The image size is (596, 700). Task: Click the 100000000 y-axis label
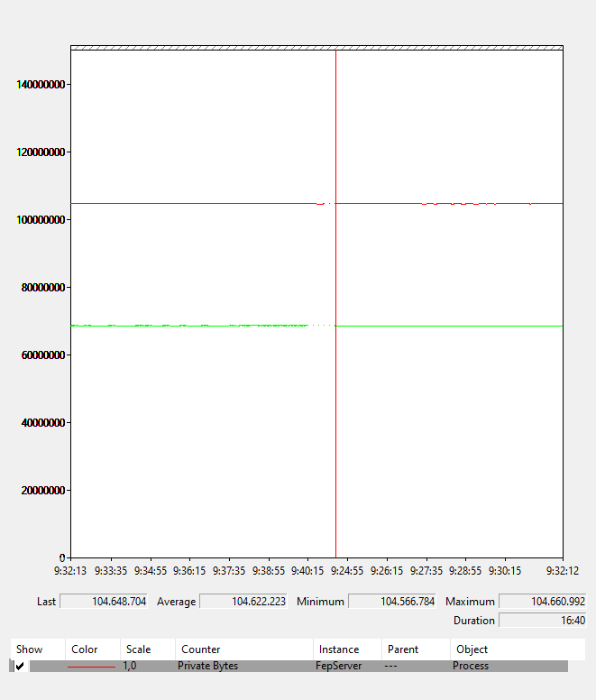click(x=41, y=219)
